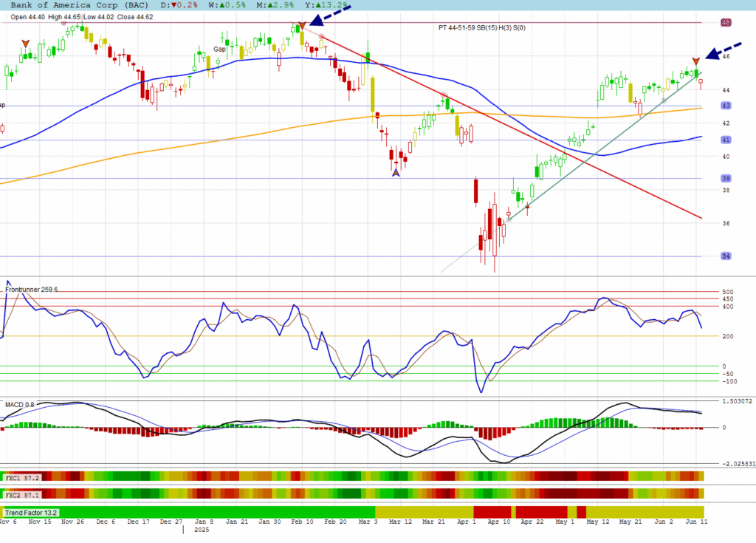The height and width of the screenshot is (543, 756).
Task: Click the red price level tag at chart top
Action: click(x=726, y=23)
